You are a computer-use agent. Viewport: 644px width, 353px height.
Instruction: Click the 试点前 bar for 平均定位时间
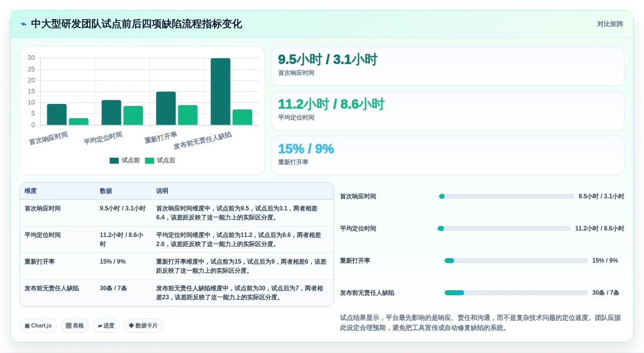(x=111, y=112)
